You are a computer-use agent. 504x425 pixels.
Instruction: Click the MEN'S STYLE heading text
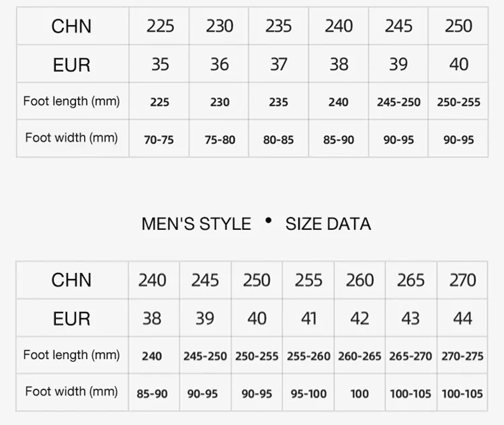[x=196, y=224]
